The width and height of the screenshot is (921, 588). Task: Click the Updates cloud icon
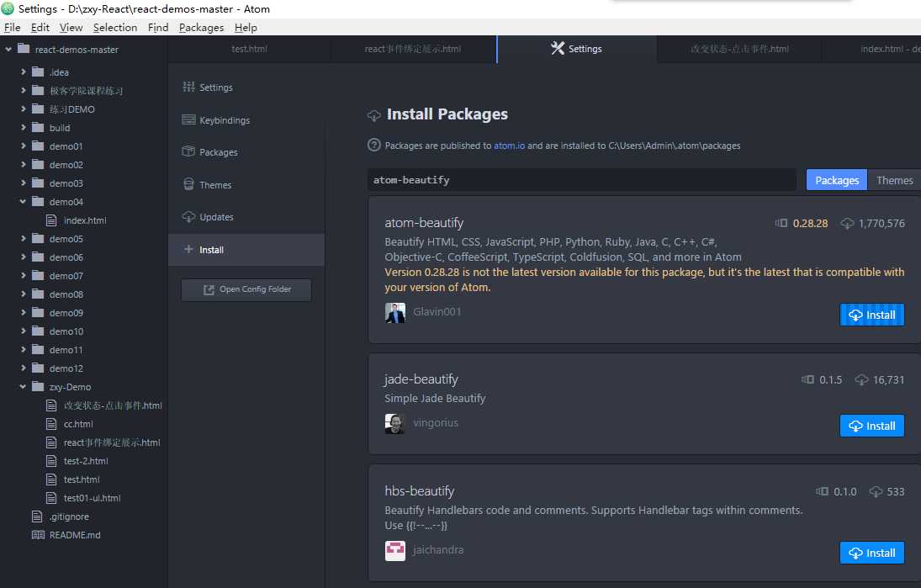click(x=188, y=217)
